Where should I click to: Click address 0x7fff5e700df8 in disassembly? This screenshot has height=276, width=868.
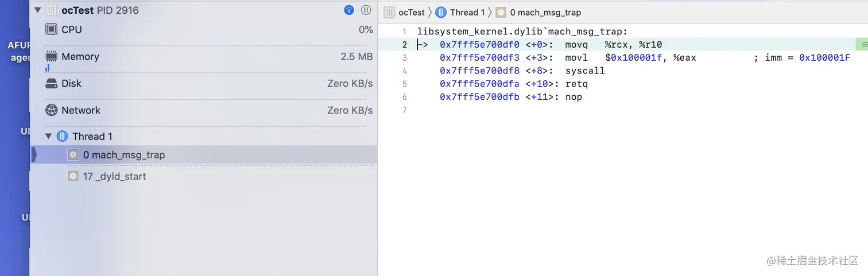[x=480, y=71]
